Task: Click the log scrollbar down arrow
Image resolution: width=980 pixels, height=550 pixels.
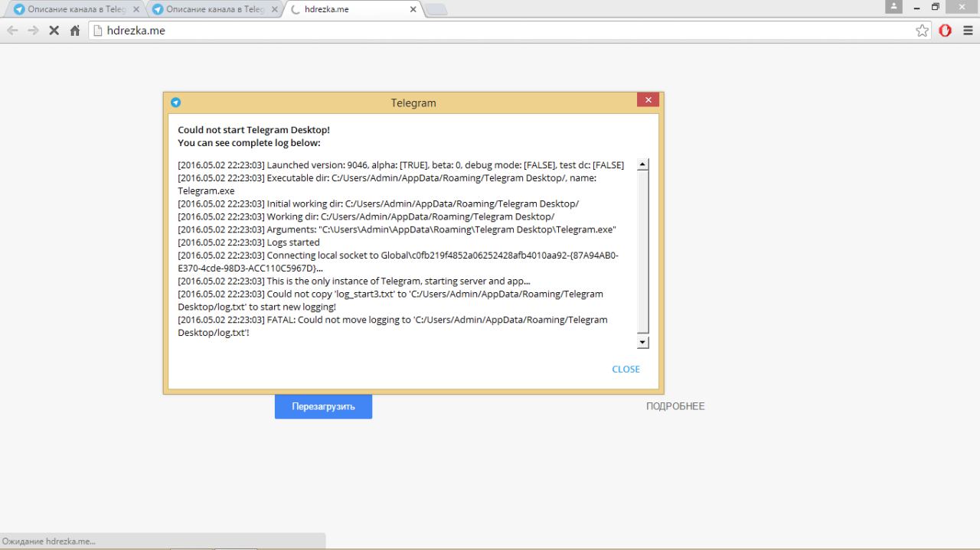Action: click(x=643, y=343)
